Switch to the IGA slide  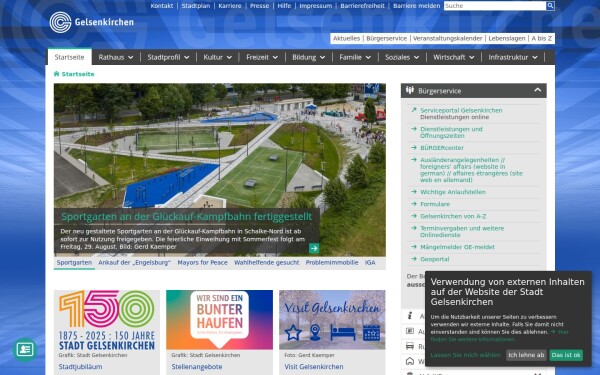(370, 263)
